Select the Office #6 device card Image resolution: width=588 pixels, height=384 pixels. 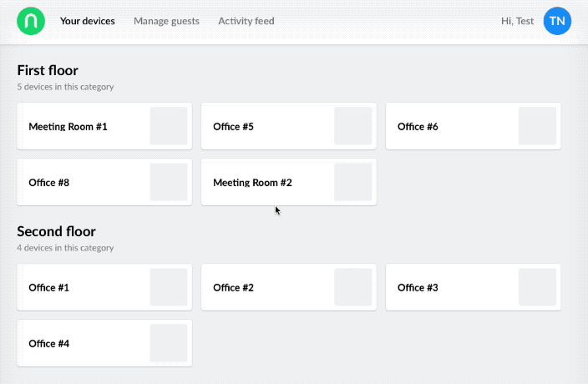coord(474,126)
